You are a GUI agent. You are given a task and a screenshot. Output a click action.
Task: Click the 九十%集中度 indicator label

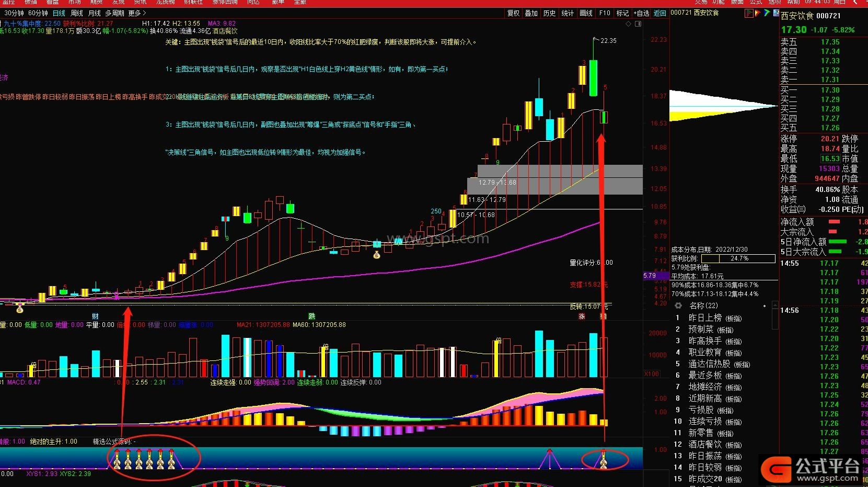(31, 24)
